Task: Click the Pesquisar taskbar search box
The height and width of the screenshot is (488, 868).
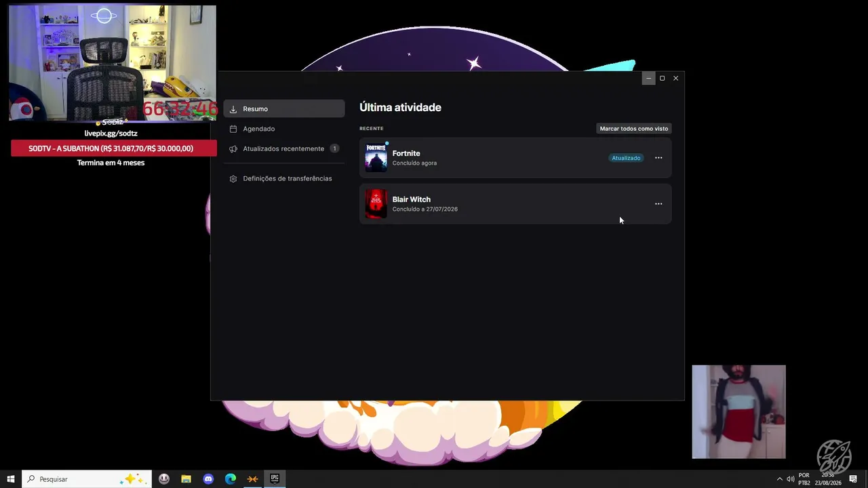Action: click(86, 479)
